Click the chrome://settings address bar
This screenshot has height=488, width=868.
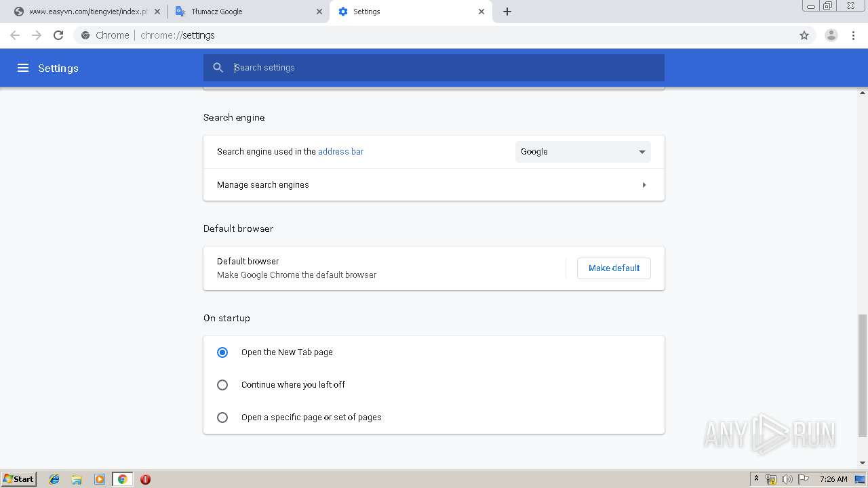click(434, 35)
